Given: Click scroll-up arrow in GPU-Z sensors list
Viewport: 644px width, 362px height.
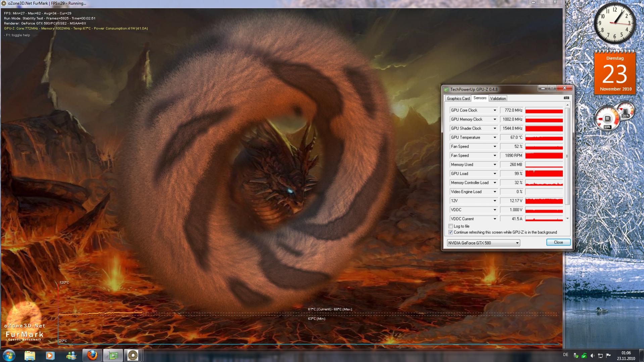Looking at the screenshot, I should [x=567, y=105].
